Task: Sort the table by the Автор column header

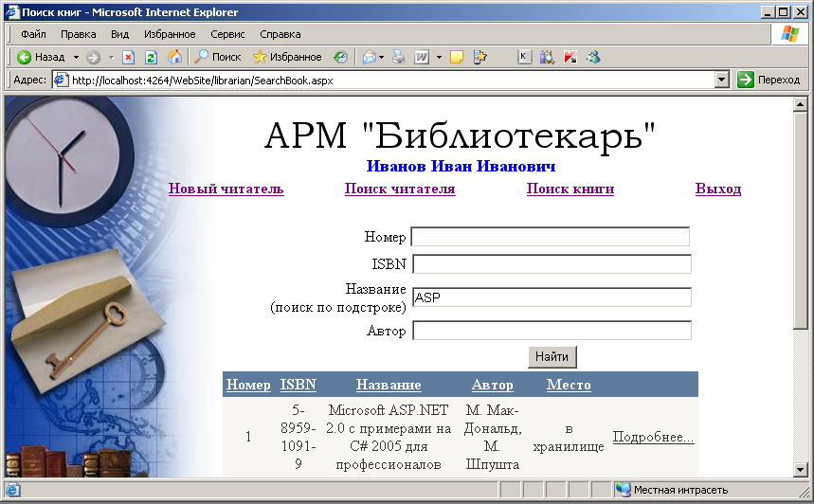Action: (x=492, y=385)
